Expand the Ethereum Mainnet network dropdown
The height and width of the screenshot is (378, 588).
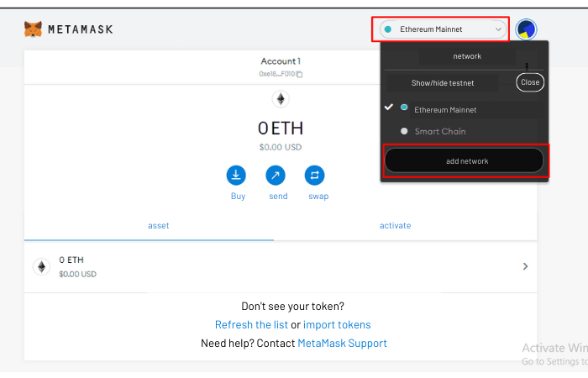(443, 29)
